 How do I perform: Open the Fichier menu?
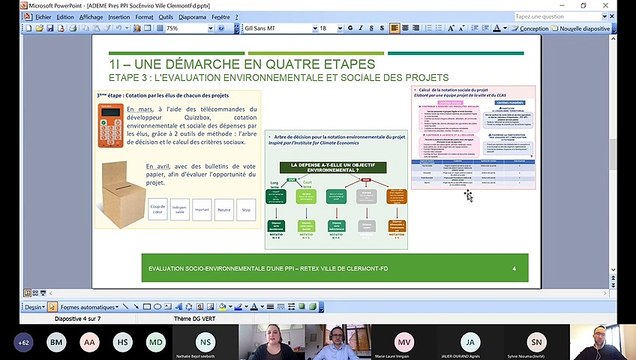click(43, 17)
